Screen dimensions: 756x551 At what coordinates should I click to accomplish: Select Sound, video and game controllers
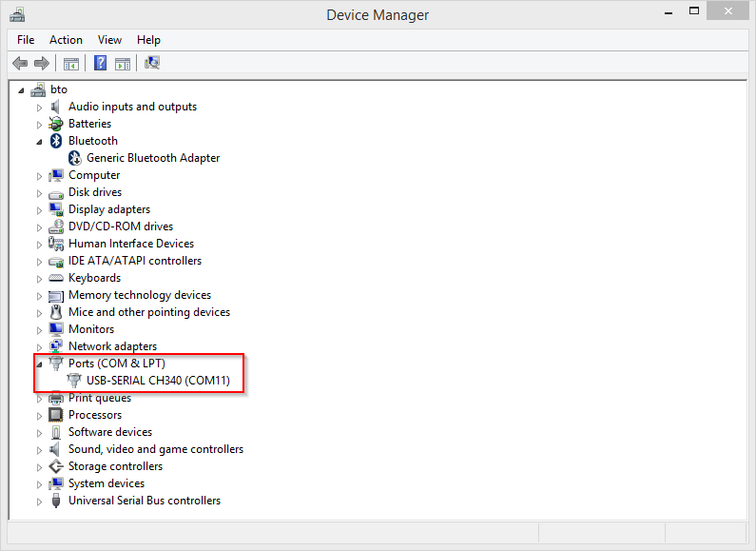(156, 449)
